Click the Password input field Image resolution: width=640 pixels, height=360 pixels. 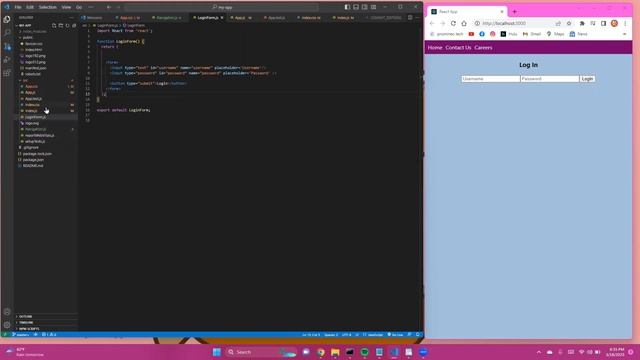coord(550,79)
